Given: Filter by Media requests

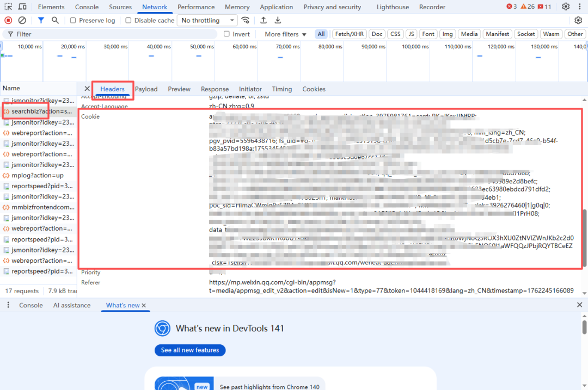Looking at the screenshot, I should 469,34.
